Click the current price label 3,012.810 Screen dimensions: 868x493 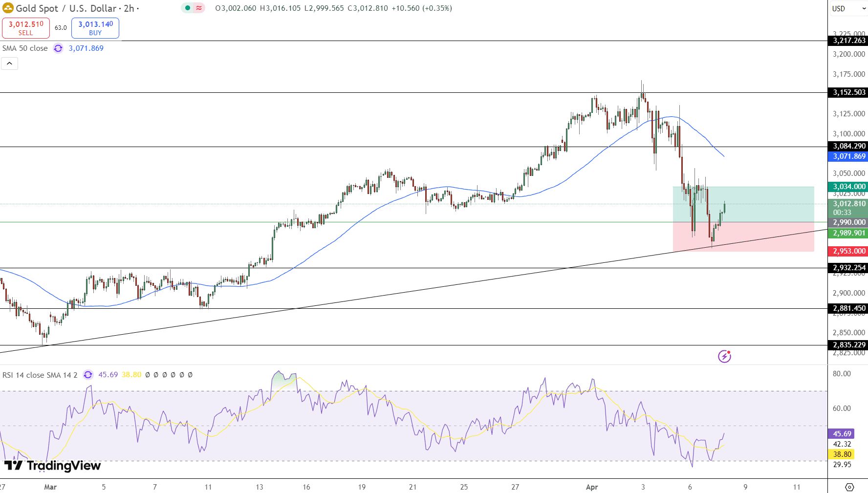tap(848, 204)
